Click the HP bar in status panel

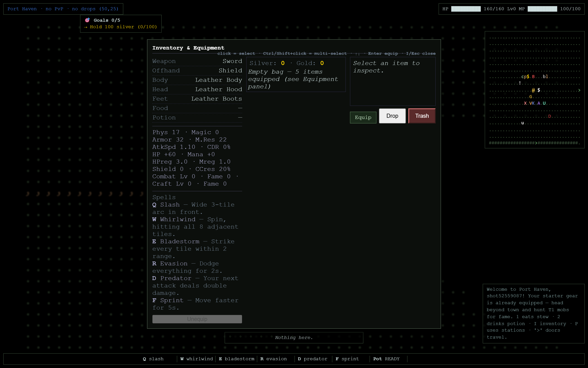tap(466, 9)
